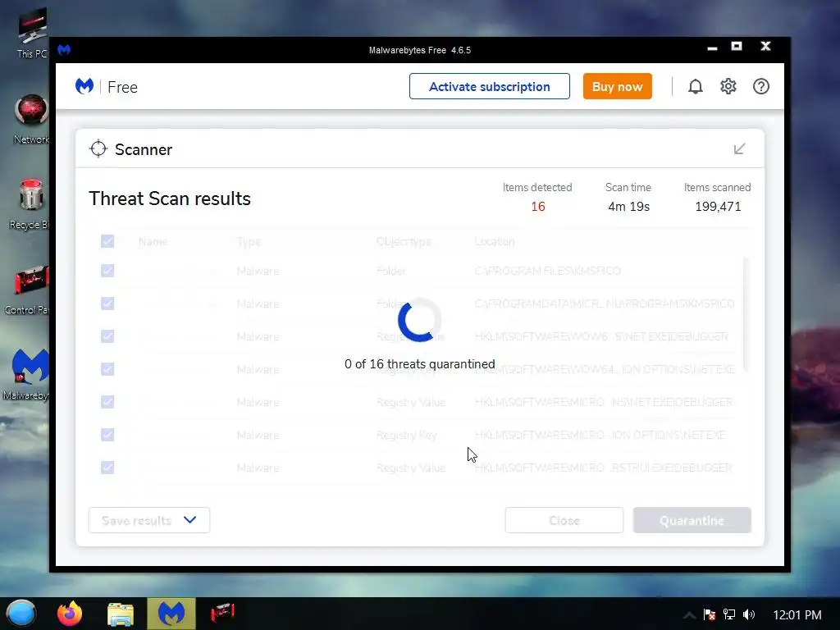
Task: Click the Malwarebytes logo beside Free
Action: (x=84, y=86)
